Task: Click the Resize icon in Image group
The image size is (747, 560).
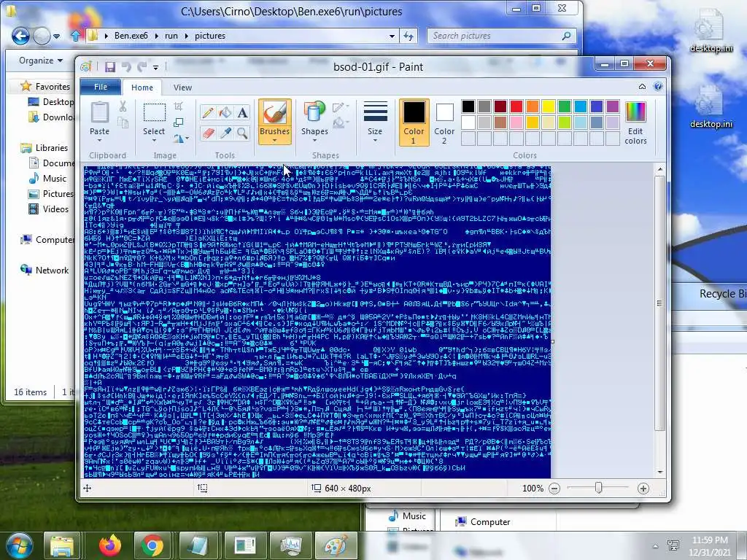Action: 179,122
